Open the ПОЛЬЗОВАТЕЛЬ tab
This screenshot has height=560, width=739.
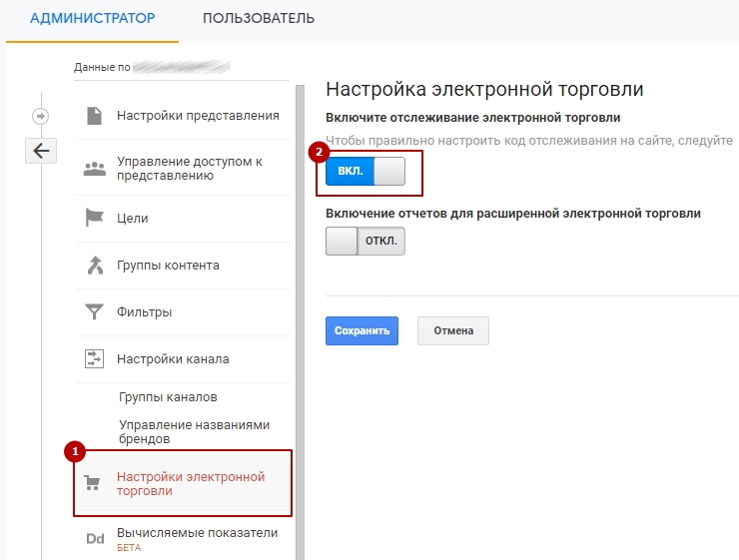click(x=259, y=18)
